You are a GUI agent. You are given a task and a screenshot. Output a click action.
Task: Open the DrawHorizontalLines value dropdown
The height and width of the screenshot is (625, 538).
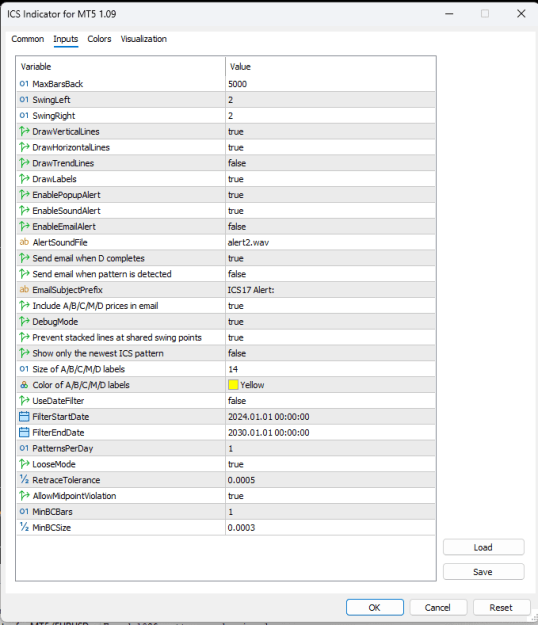pos(330,147)
